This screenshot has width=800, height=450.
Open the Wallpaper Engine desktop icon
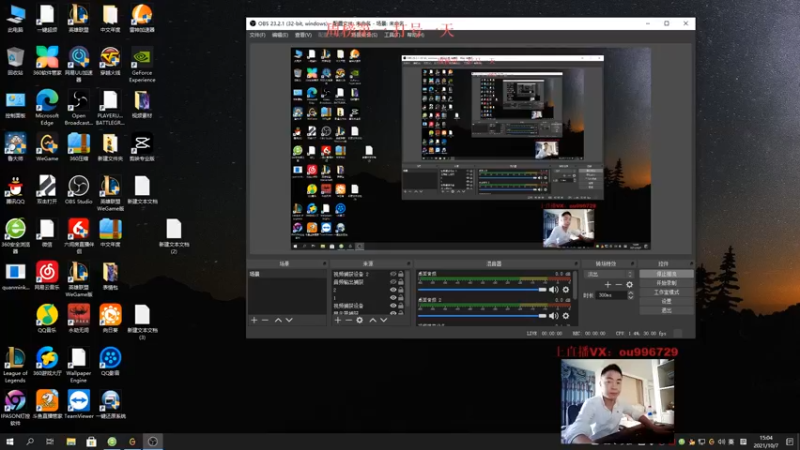click(x=79, y=365)
